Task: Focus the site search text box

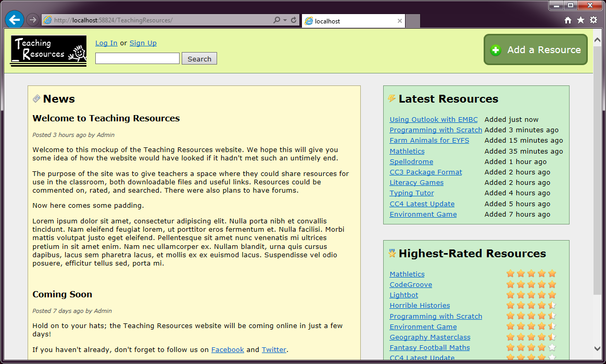Action: (x=137, y=58)
